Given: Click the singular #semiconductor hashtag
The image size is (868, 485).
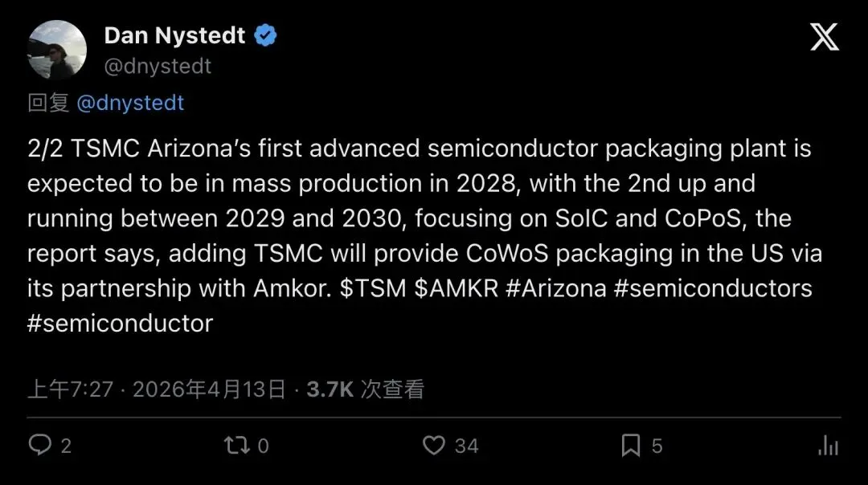Looking at the screenshot, I should point(120,323).
